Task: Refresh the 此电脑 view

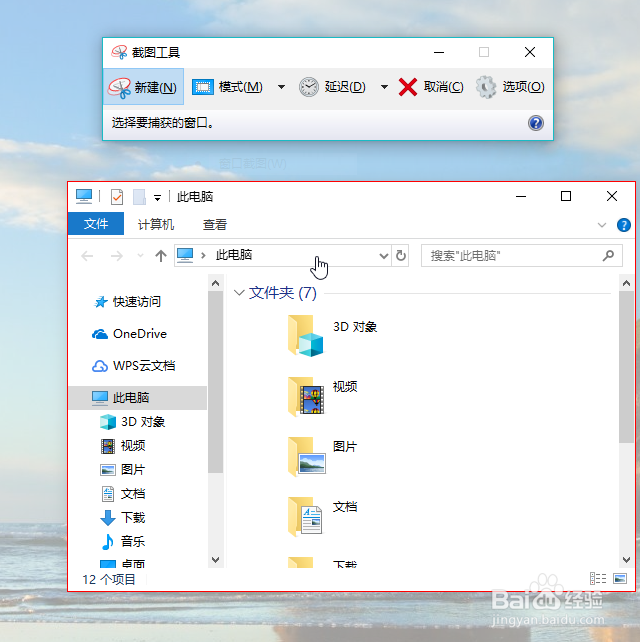Action: point(401,255)
